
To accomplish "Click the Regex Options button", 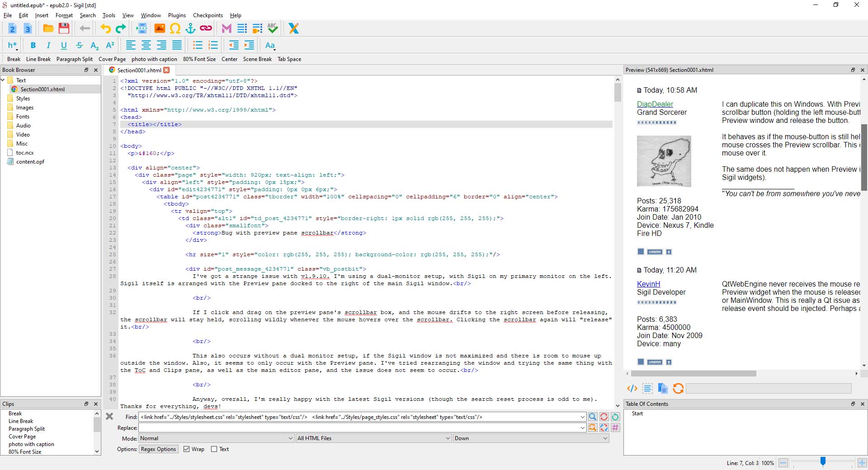I will (x=158, y=449).
